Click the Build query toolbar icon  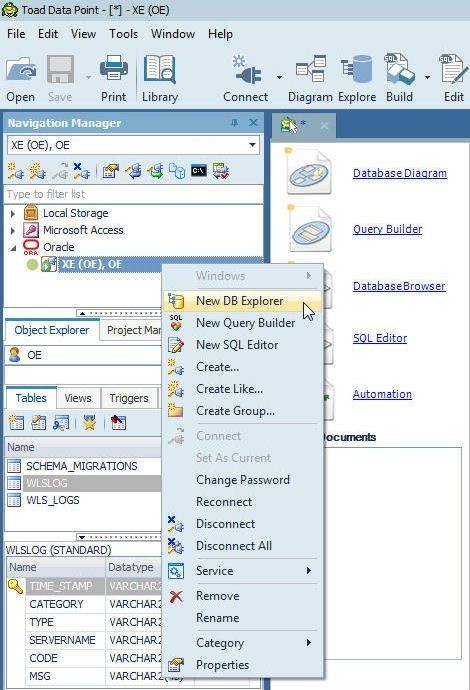[400, 70]
